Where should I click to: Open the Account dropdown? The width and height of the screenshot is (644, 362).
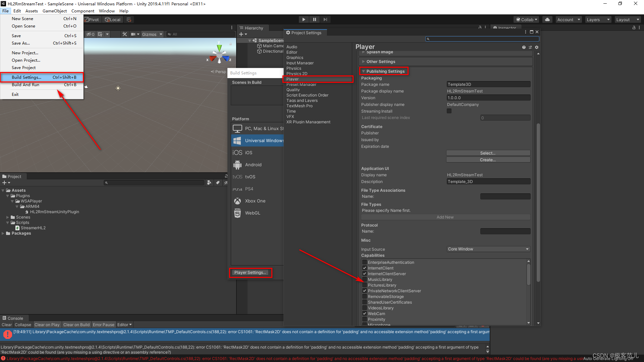coord(569,19)
